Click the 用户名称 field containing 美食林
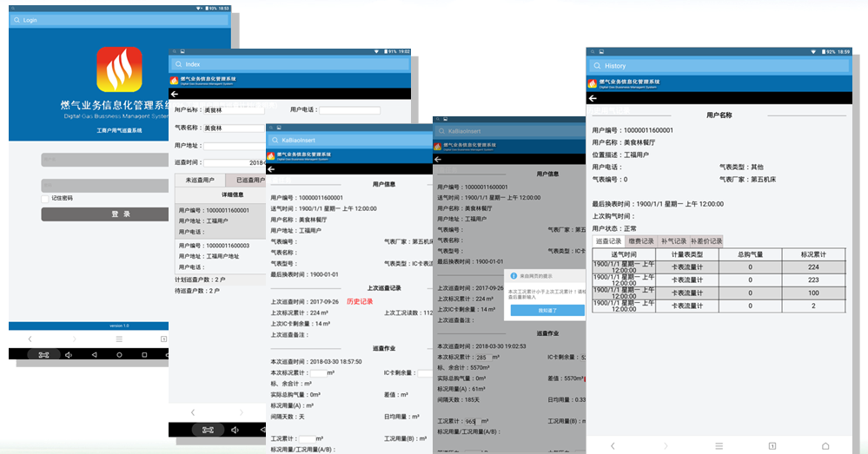868x454 pixels. [x=235, y=110]
